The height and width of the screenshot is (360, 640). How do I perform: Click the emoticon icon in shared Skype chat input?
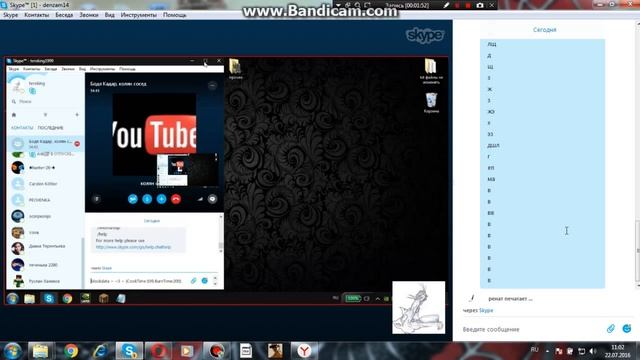click(x=204, y=281)
